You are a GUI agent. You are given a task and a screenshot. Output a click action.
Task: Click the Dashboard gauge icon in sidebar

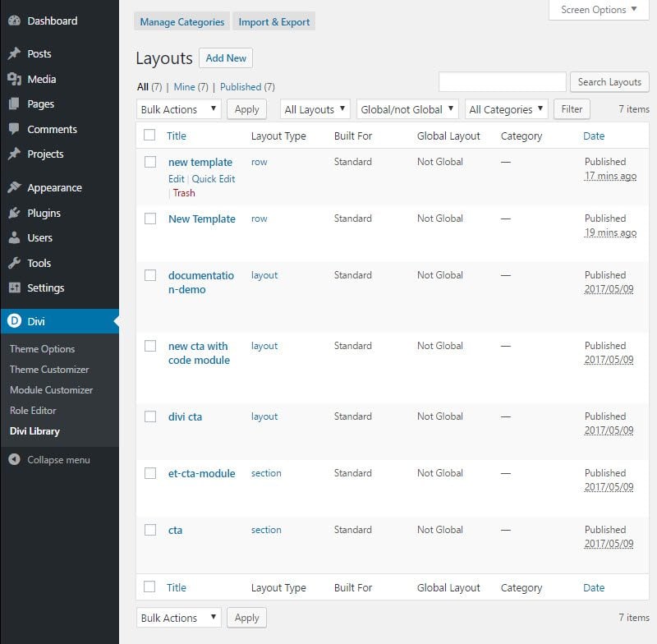coord(14,21)
